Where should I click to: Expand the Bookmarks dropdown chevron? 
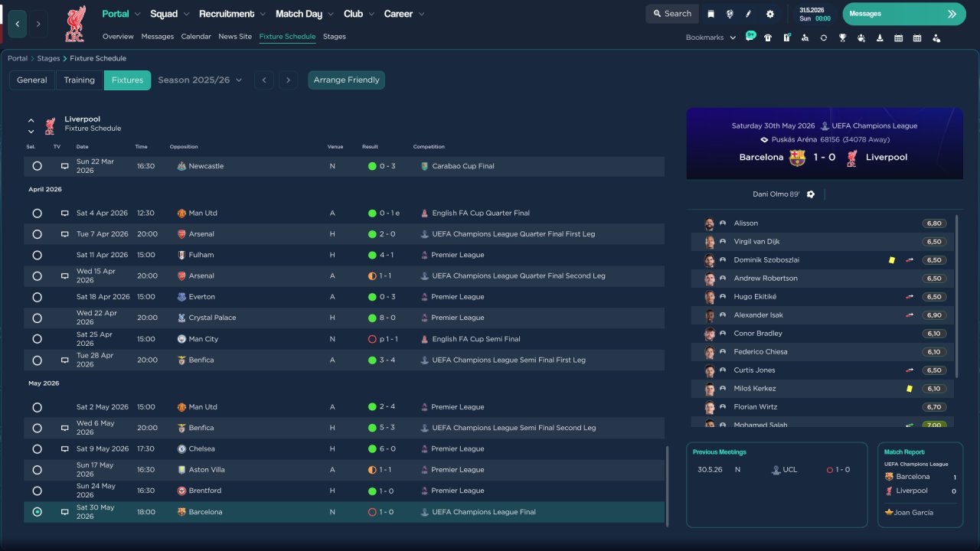tap(733, 37)
